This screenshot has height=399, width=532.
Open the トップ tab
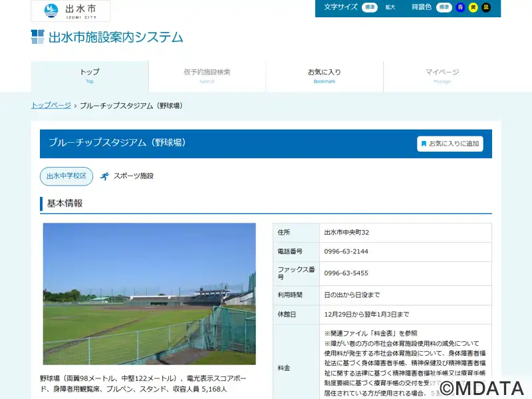coord(90,76)
